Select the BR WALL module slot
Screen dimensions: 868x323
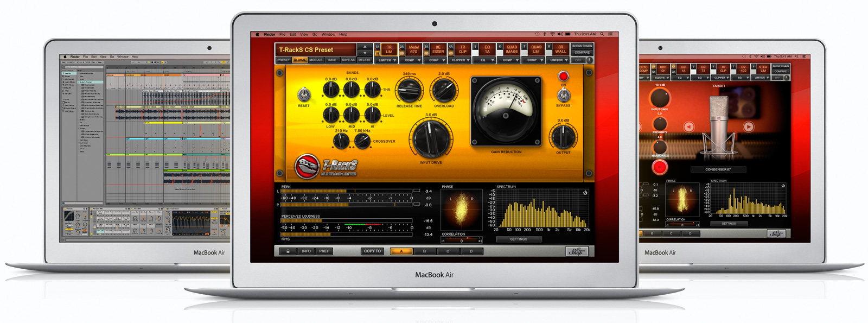[x=560, y=49]
